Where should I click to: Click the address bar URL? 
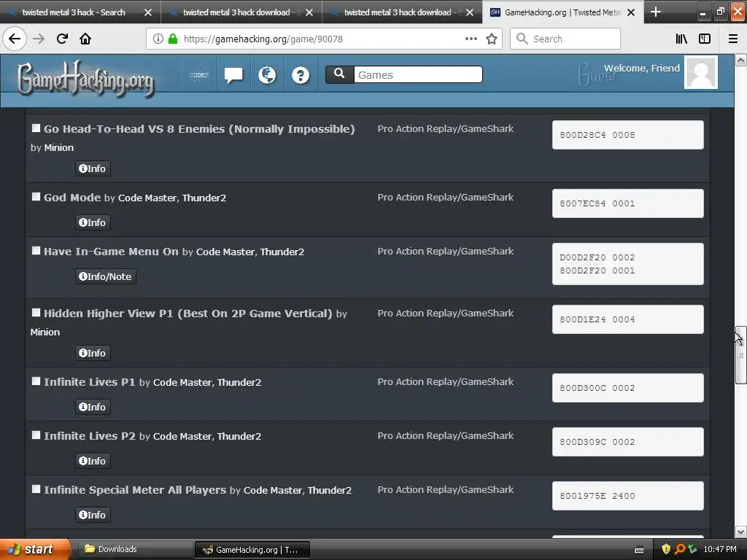point(263,39)
